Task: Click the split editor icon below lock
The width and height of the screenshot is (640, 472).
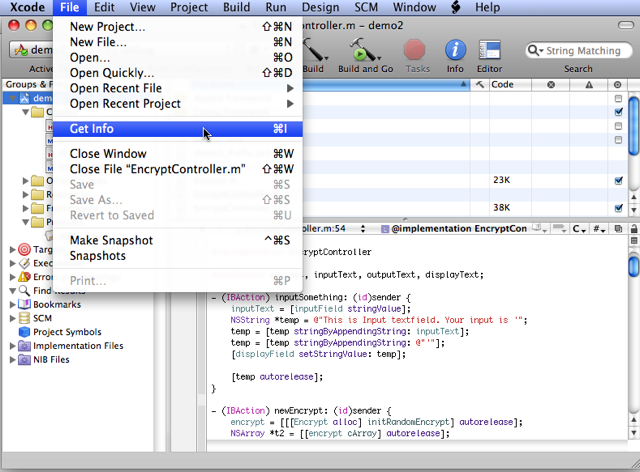Action: [x=634, y=240]
